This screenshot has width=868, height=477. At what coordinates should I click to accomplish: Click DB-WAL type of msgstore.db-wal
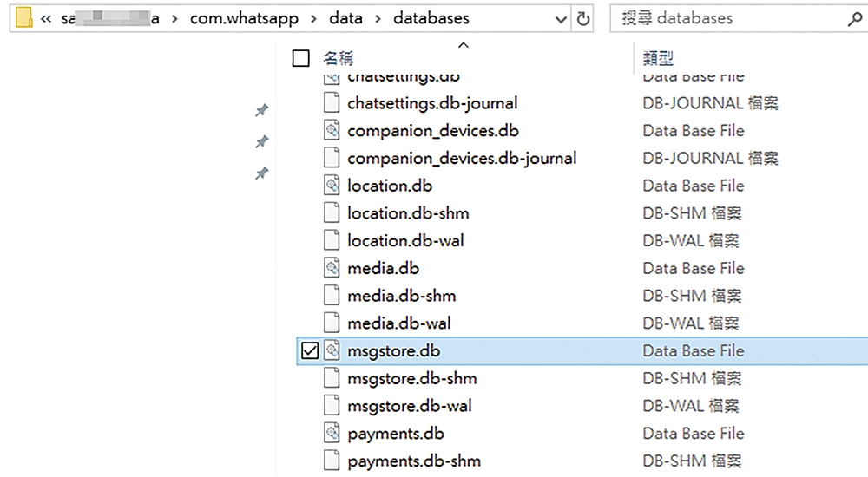pyautogui.click(x=690, y=406)
